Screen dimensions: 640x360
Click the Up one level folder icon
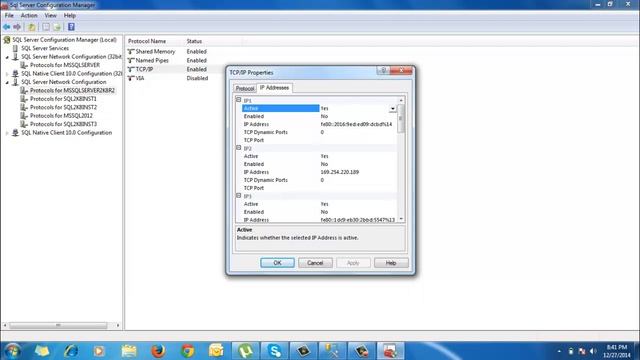(x=31, y=27)
